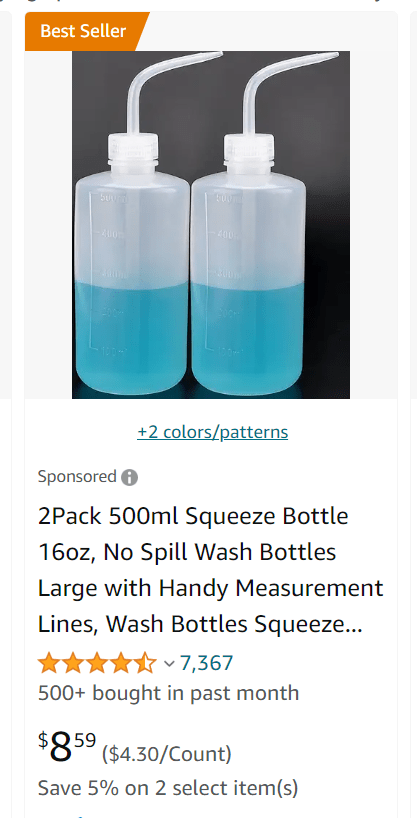Screen dimensions: 417x818
Task: Click the $8.59 price
Action: click(x=67, y=748)
